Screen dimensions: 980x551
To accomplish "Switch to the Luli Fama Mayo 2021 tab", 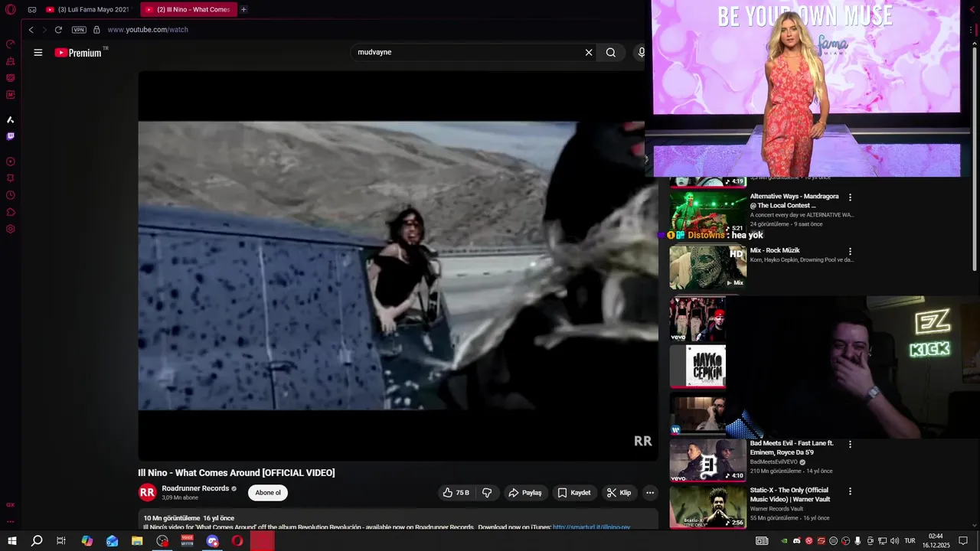I will (x=88, y=10).
